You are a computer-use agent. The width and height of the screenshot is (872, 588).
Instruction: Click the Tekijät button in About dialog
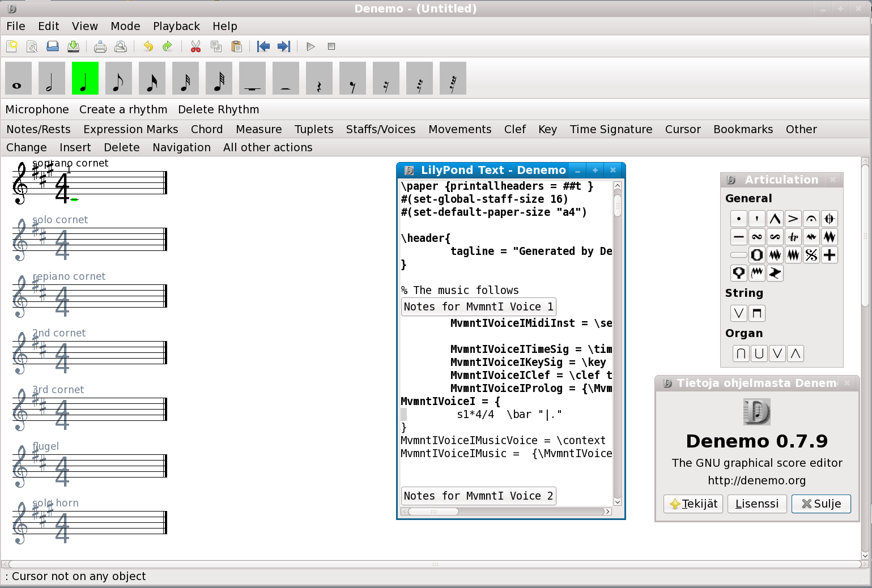[694, 504]
